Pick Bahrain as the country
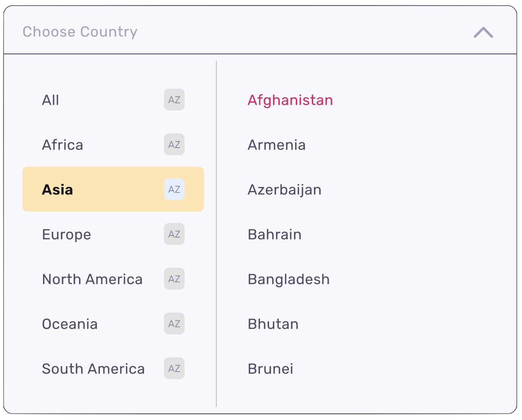Screen dimensions: 522x420 tap(275, 235)
